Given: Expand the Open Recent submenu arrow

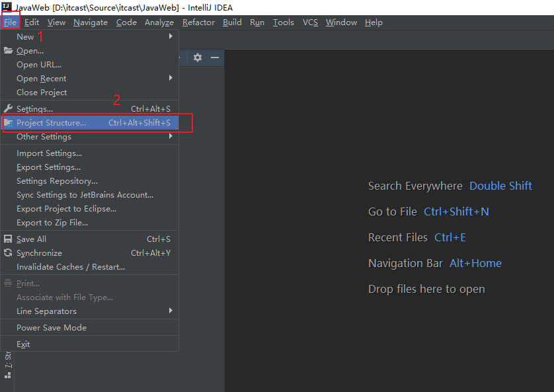Looking at the screenshot, I should coord(171,78).
